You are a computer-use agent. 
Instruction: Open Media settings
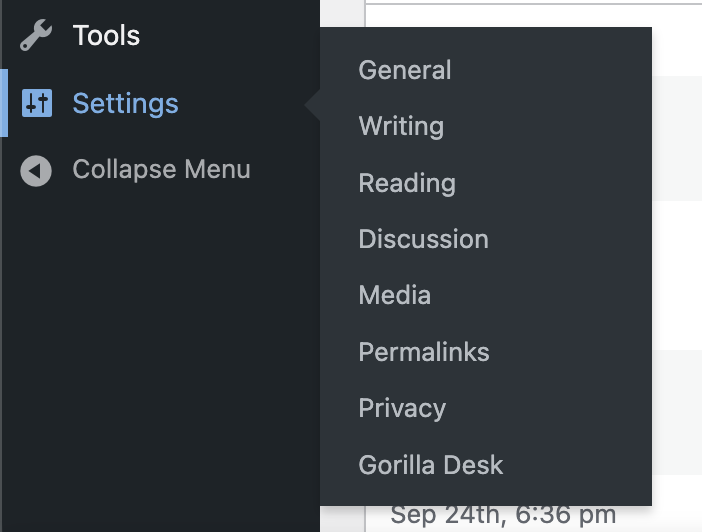click(395, 296)
